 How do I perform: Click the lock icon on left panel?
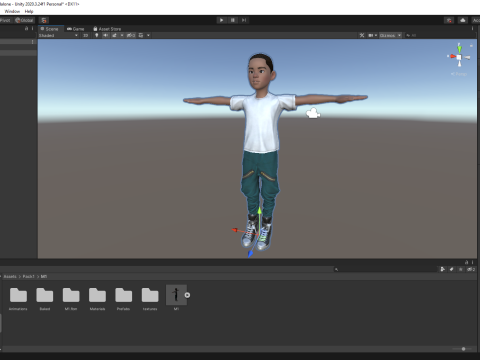[x=27, y=29]
